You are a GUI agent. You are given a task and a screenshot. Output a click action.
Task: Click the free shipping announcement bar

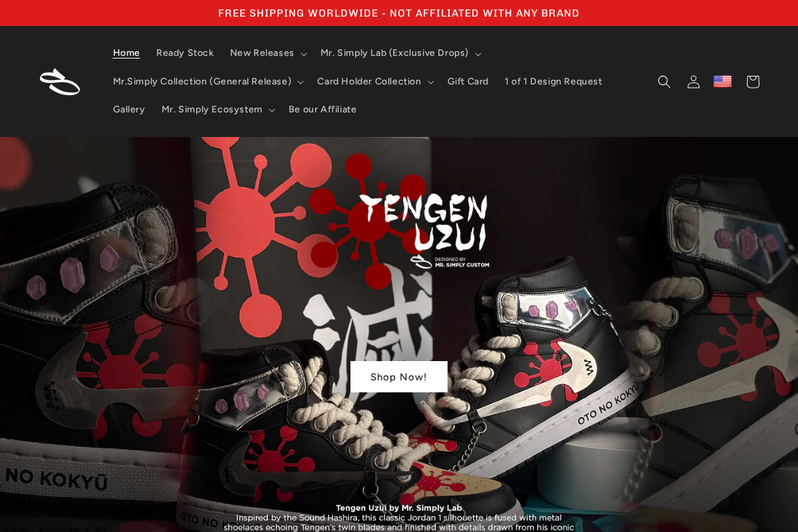pos(399,12)
